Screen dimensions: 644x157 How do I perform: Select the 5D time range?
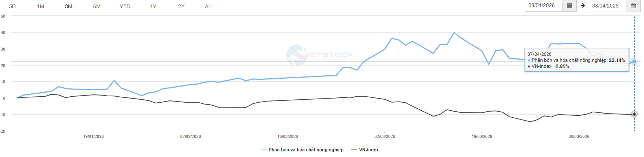[x=12, y=6]
